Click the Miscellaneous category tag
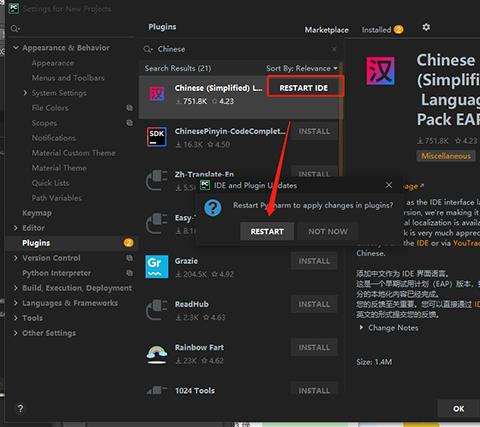480x427 pixels. (446, 156)
